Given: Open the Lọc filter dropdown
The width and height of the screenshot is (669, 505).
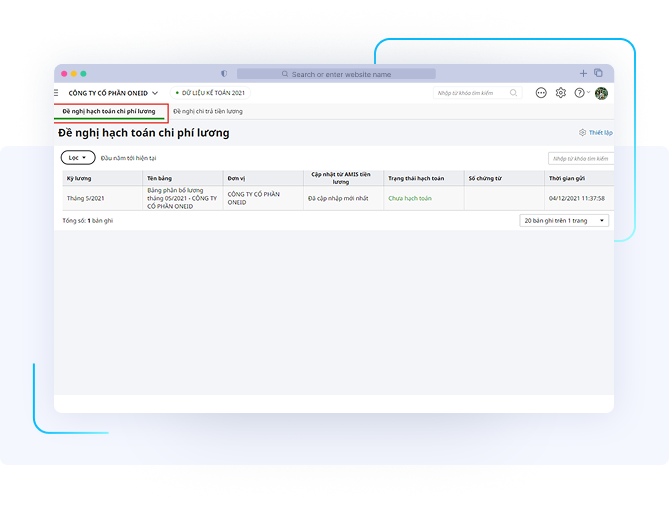Looking at the screenshot, I should [x=78, y=157].
